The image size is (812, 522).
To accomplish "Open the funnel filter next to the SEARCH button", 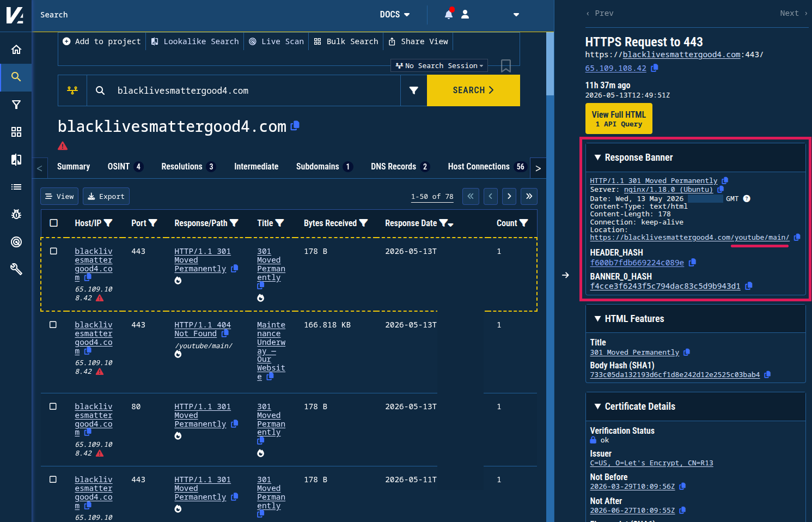I will pos(414,90).
